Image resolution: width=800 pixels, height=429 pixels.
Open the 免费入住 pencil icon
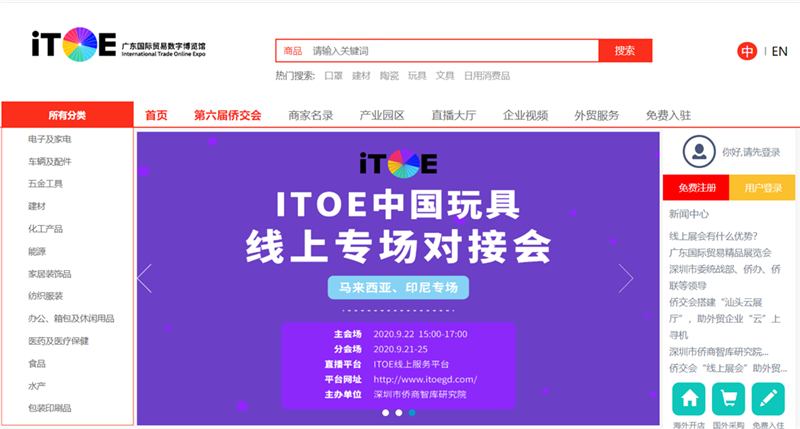(768, 399)
